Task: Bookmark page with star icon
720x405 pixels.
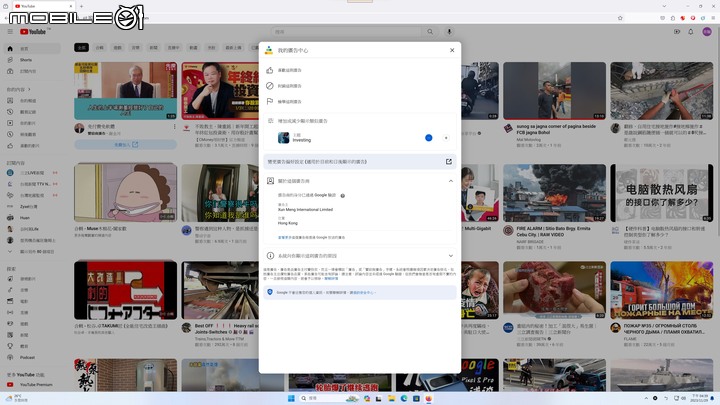Action: coord(620,18)
